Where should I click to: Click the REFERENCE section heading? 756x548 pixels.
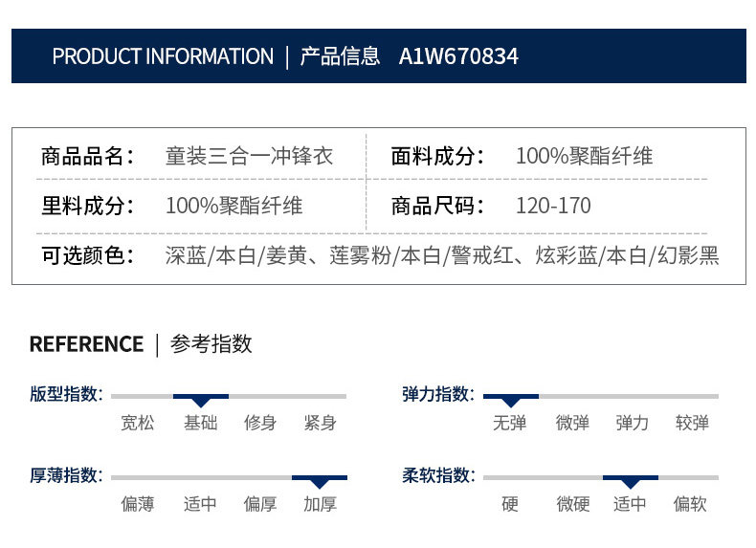[86, 344]
